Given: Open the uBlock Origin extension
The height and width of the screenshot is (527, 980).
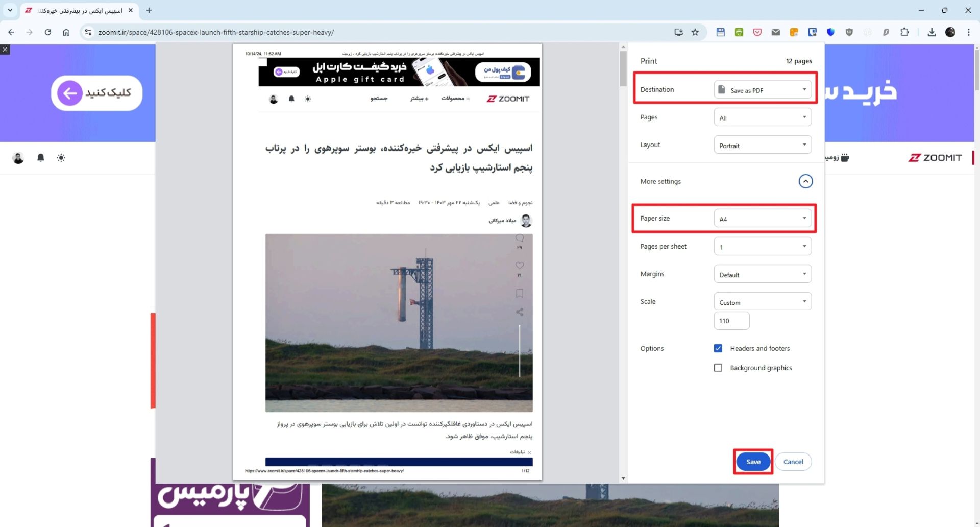Looking at the screenshot, I should pos(849,32).
